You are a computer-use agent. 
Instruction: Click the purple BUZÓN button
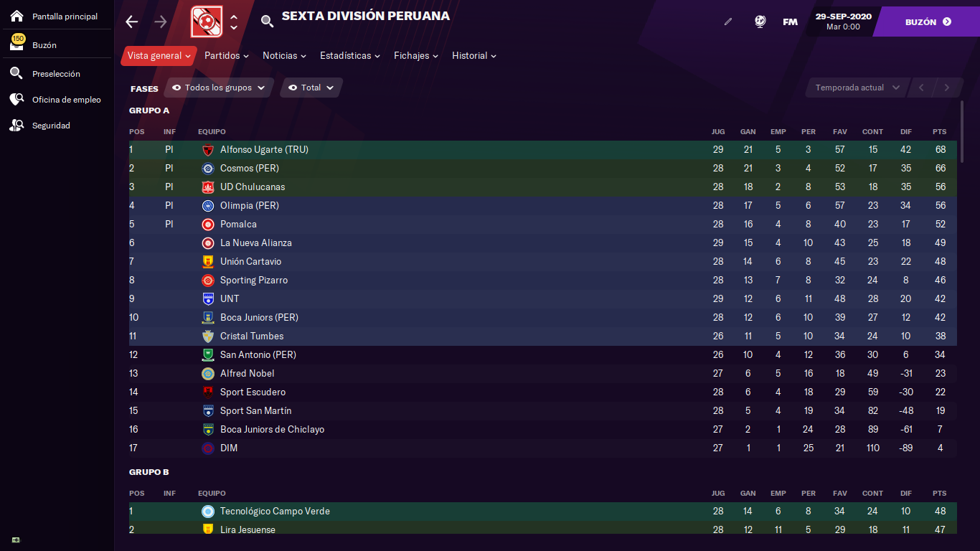click(928, 22)
